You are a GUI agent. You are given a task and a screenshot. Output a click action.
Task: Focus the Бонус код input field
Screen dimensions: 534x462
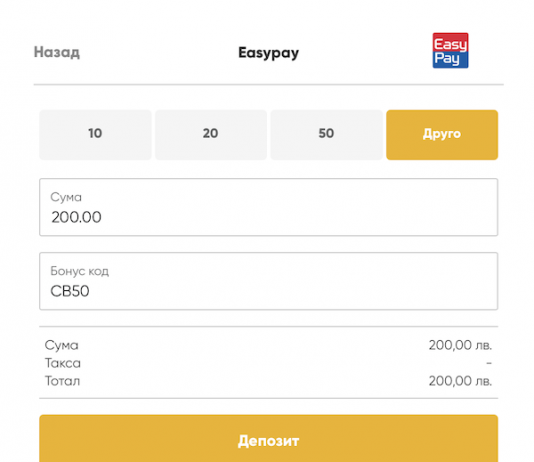(x=268, y=281)
